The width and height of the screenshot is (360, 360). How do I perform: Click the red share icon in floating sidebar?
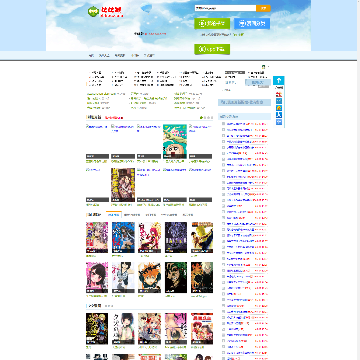pos(279,94)
